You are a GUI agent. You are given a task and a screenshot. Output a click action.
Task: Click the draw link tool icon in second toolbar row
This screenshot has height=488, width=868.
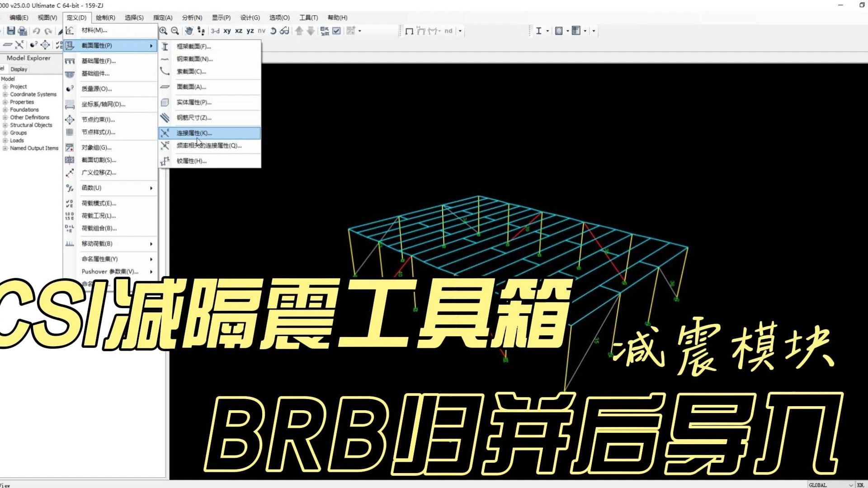point(19,45)
